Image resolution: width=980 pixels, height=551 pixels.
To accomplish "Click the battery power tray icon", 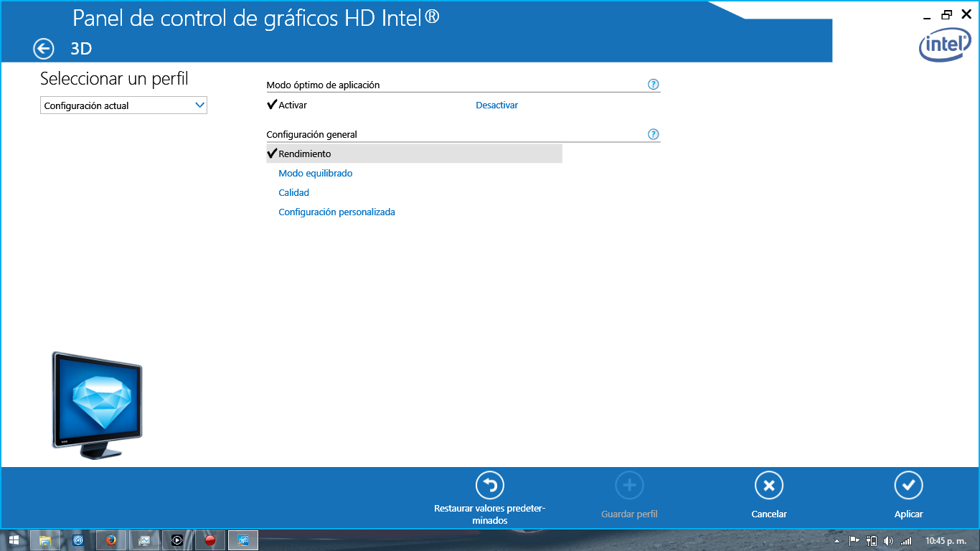I will [872, 541].
